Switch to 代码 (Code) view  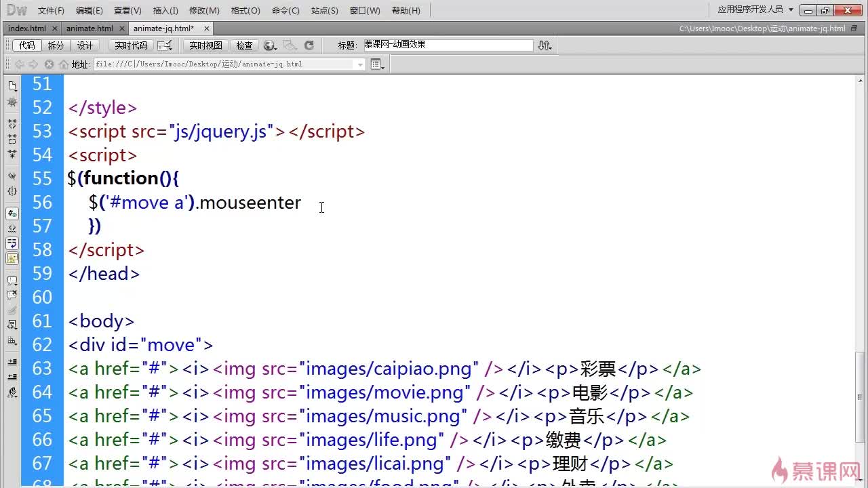coord(26,45)
